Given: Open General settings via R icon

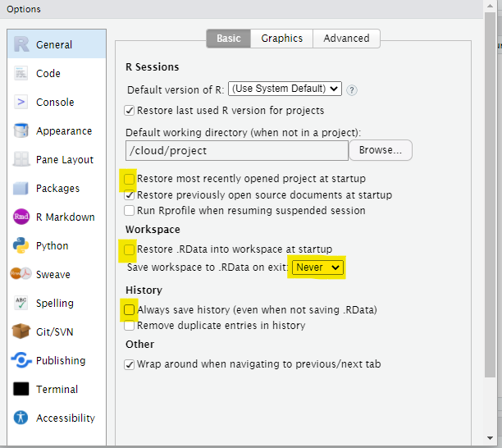Looking at the screenshot, I should coord(21,44).
